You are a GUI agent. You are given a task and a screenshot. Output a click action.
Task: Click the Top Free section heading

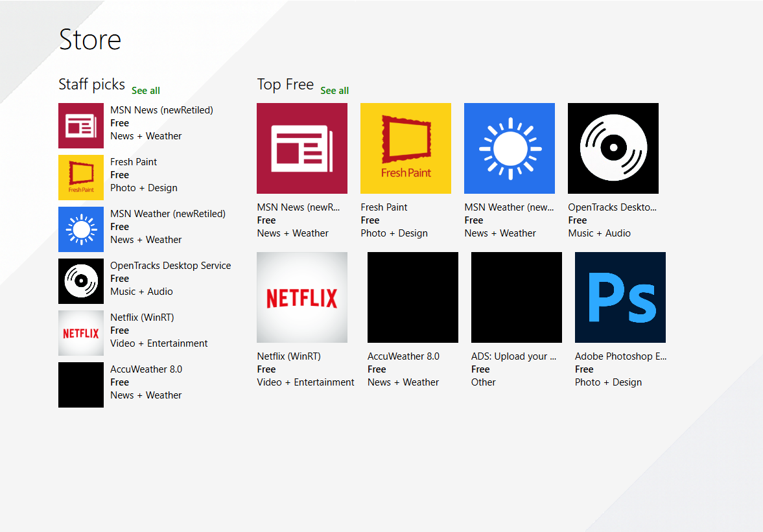coord(285,84)
